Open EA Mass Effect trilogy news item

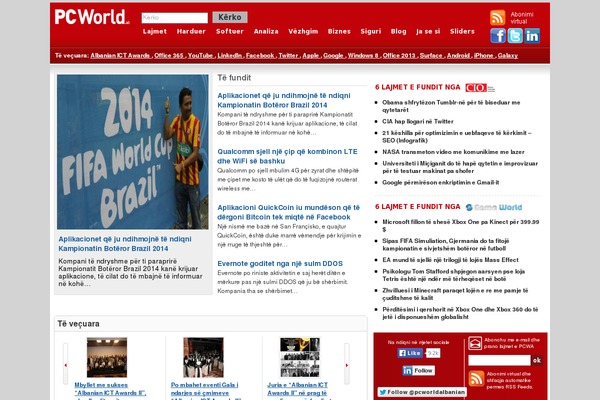tap(450, 260)
